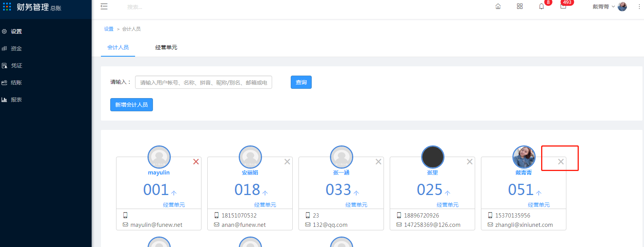Click 张一涵's avatar

tap(342, 157)
